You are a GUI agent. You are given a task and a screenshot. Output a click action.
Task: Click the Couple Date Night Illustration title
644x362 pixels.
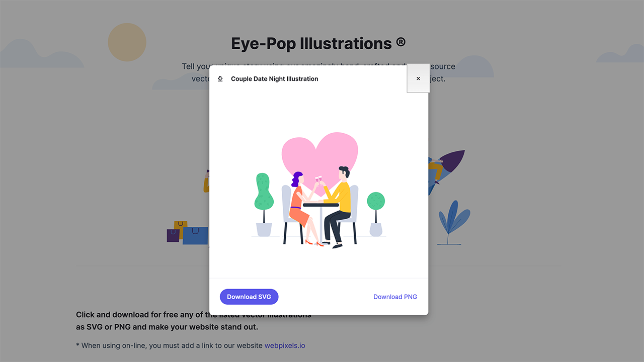(x=275, y=79)
